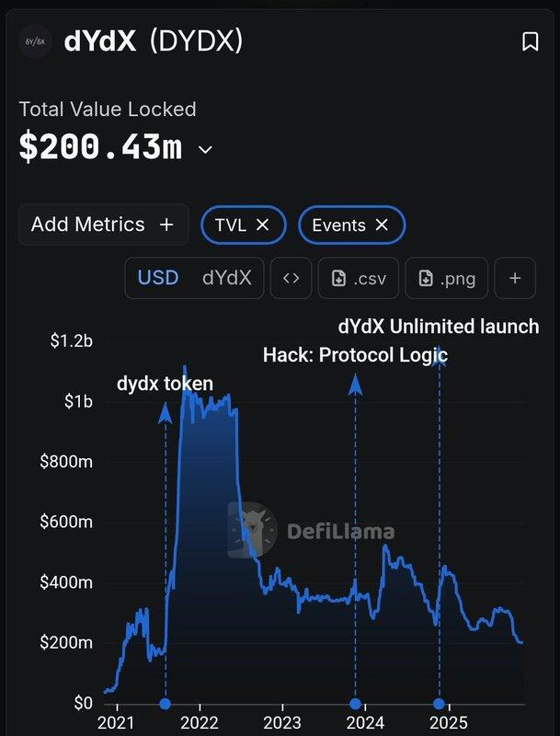Click the dYdX Unlimited launch label
This screenshot has height=736, width=560.
coord(439,327)
